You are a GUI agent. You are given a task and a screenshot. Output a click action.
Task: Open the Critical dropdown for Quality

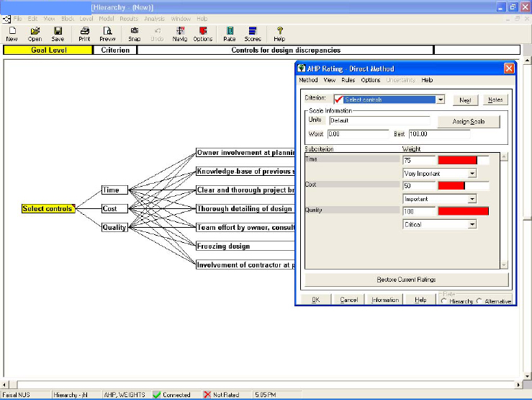tap(472, 224)
